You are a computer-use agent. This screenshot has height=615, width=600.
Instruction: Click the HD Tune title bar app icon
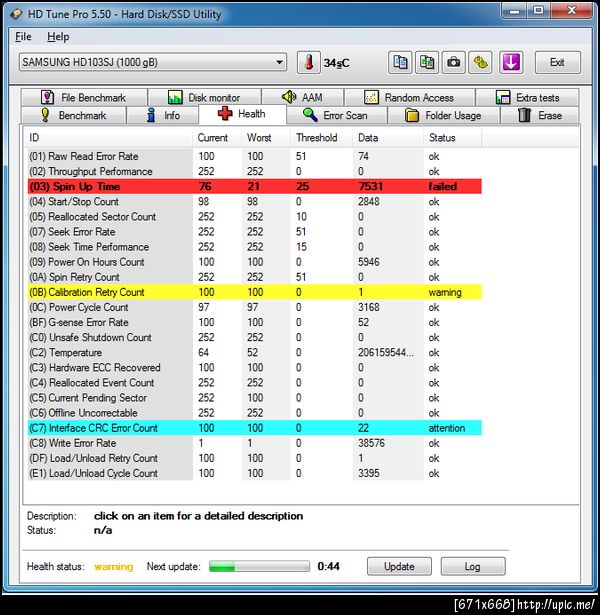point(16,15)
